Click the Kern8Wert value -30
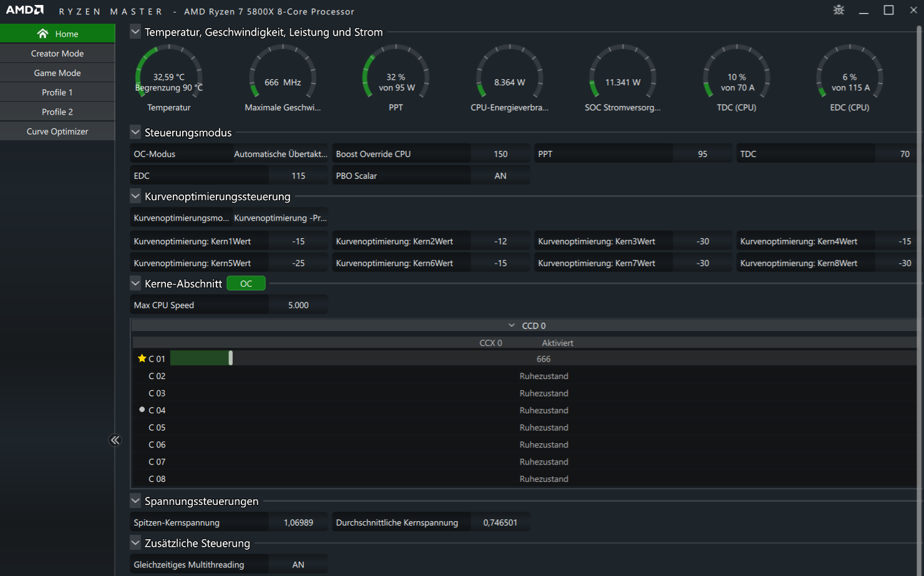The height and width of the screenshot is (576, 924). coord(897,263)
